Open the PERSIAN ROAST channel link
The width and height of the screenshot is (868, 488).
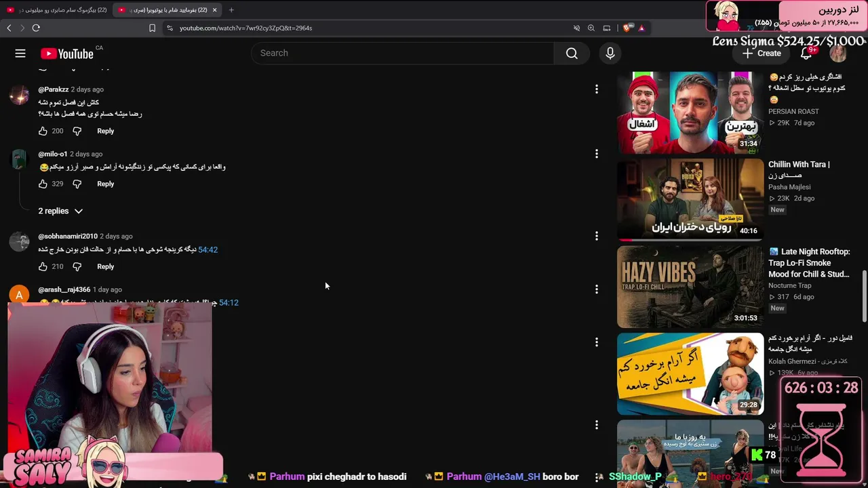tap(793, 111)
